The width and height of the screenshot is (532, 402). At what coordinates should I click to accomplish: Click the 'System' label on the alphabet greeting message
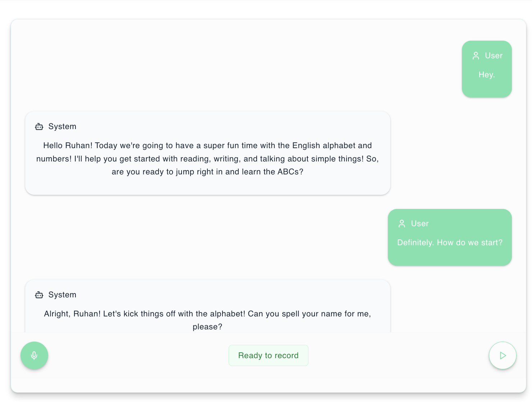[x=62, y=127]
